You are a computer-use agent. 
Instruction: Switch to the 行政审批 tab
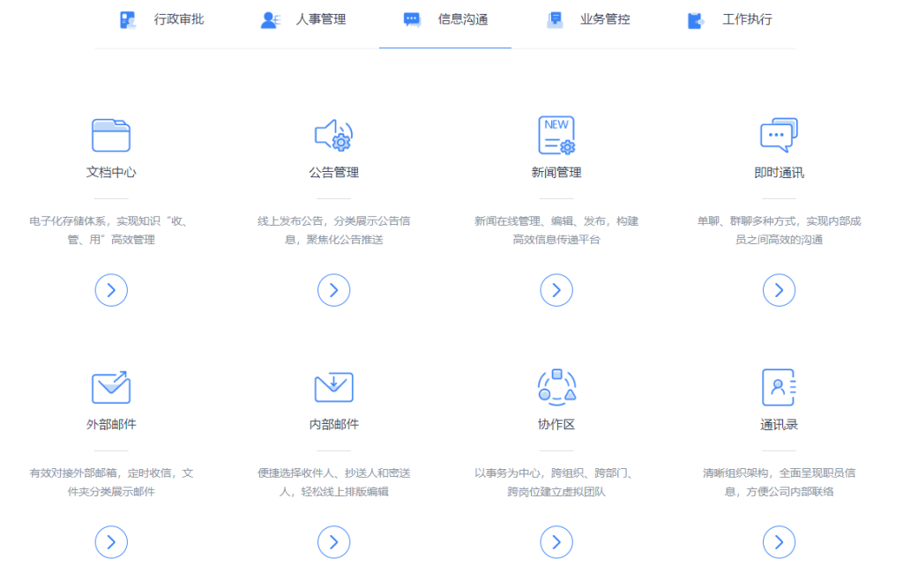160,19
